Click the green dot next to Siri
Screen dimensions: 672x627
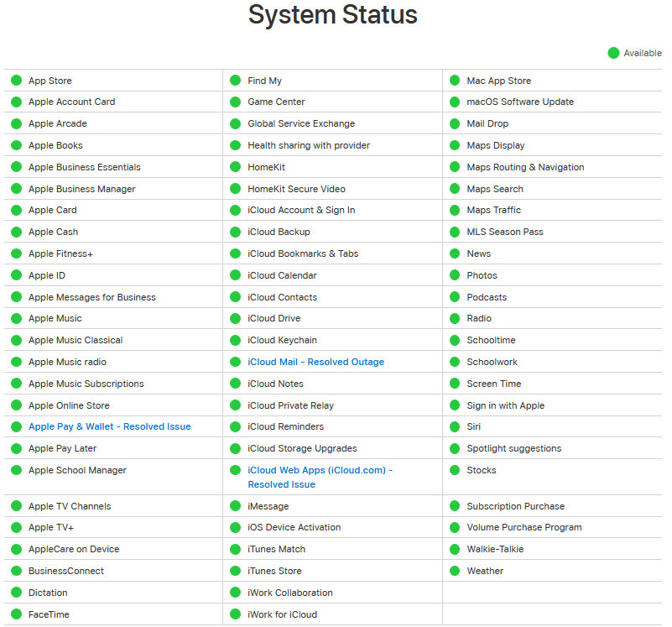click(455, 426)
